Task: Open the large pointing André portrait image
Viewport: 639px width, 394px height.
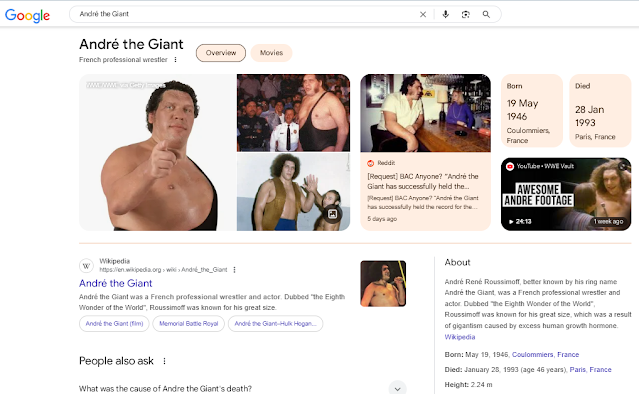Action: tap(157, 152)
